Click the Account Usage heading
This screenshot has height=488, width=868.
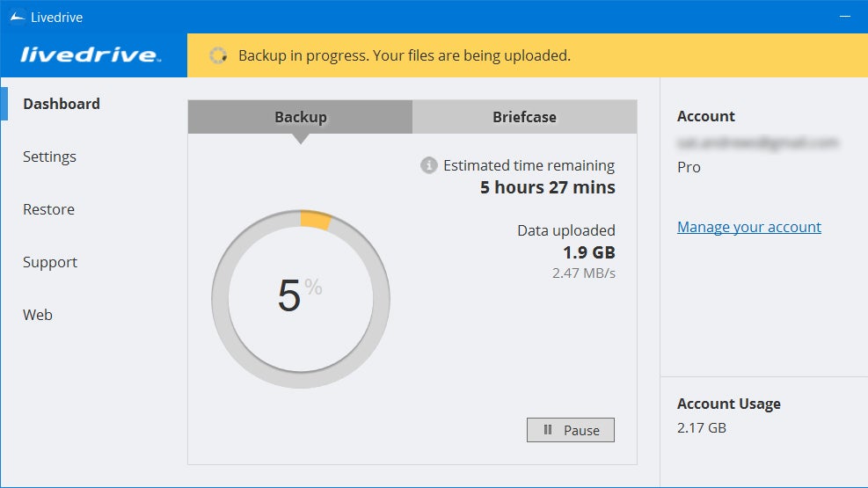[x=728, y=404]
